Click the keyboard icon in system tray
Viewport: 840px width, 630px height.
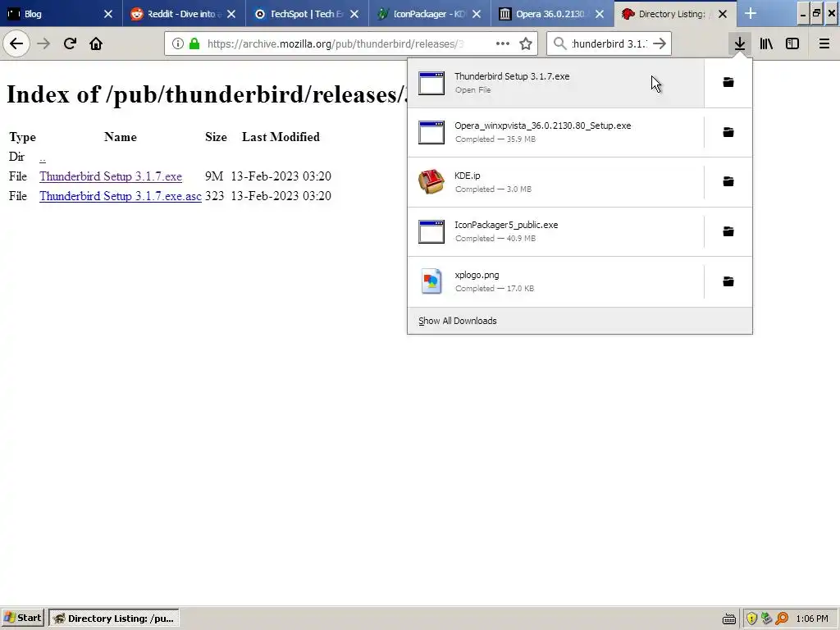point(729,619)
